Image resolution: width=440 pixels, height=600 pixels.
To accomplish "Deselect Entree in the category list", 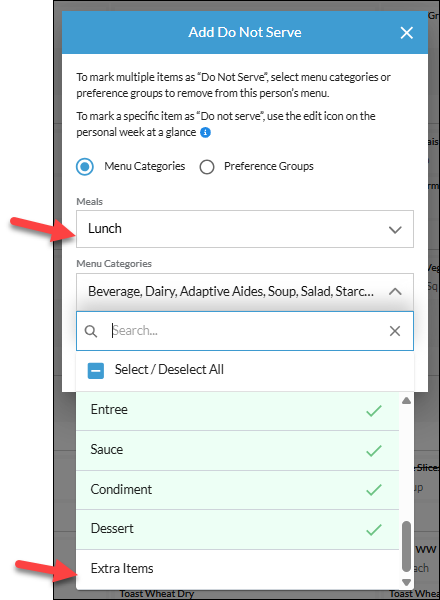I will pos(237,410).
